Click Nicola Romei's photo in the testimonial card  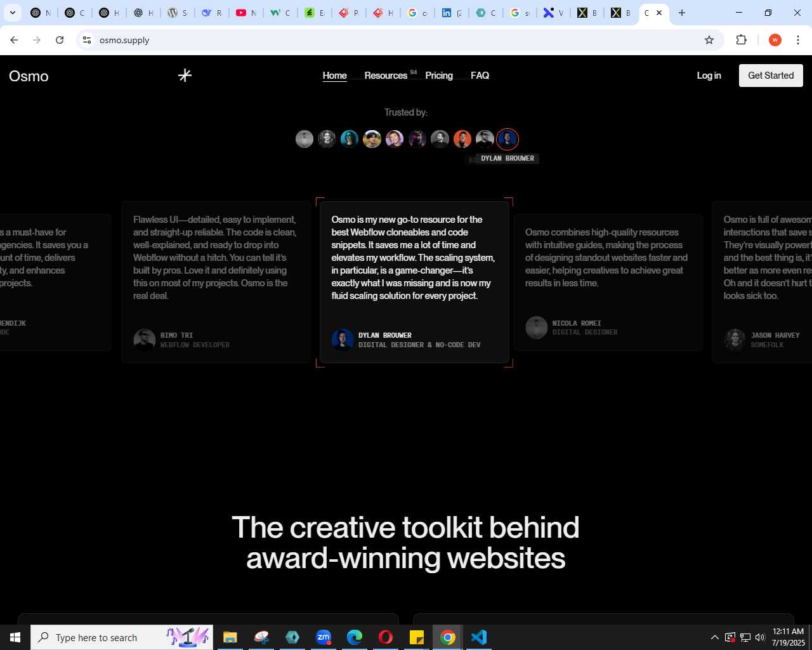[537, 328]
